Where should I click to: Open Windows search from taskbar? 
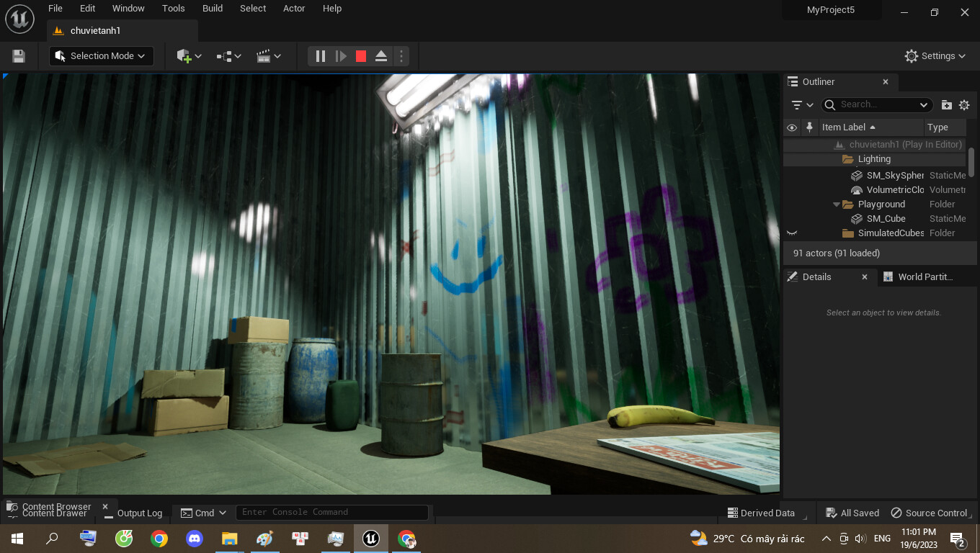click(52, 539)
